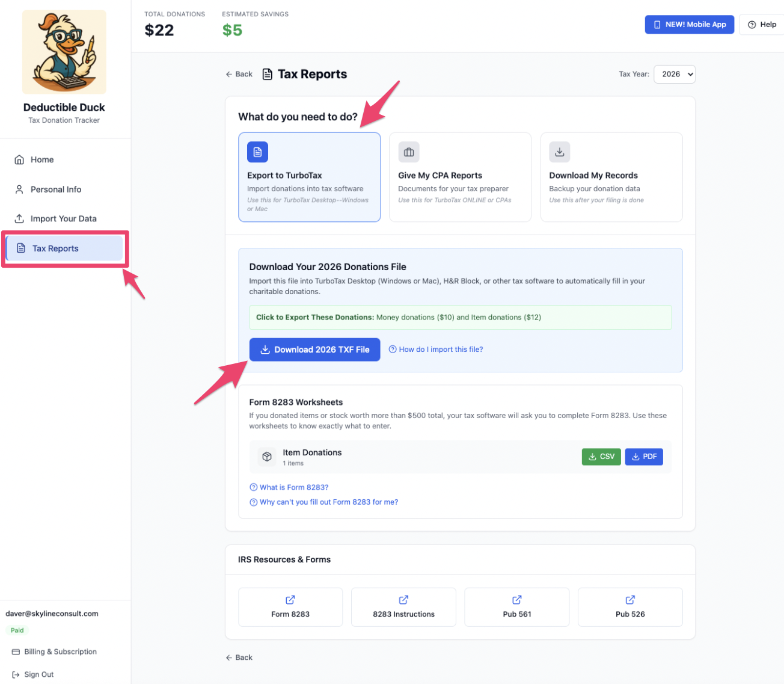Open Billing & Subscription credit card icon
This screenshot has width=784, height=684.
point(16,652)
